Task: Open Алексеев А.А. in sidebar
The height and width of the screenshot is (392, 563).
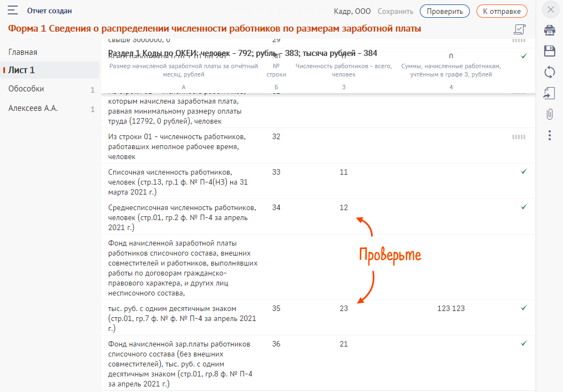Action: 33,108
